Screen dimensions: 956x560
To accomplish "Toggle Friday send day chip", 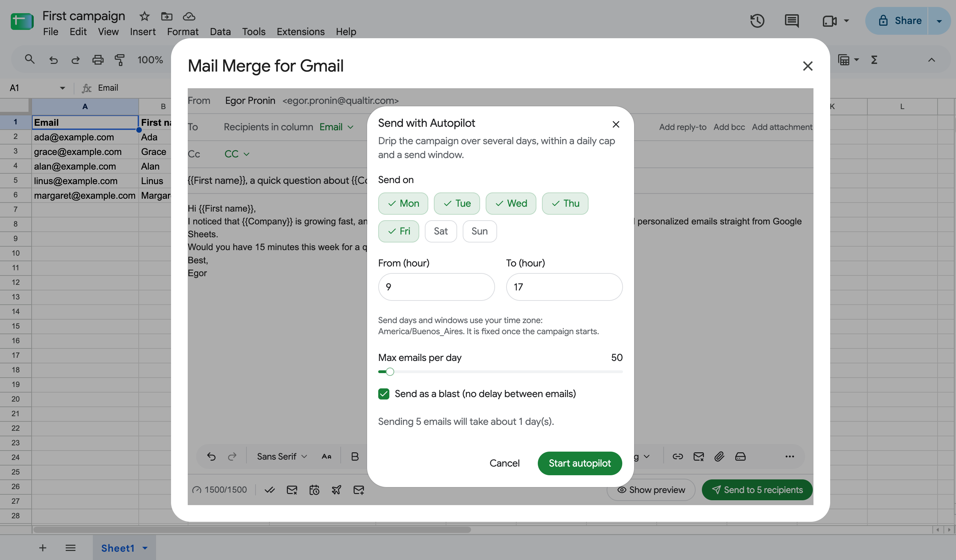I will [x=398, y=231].
